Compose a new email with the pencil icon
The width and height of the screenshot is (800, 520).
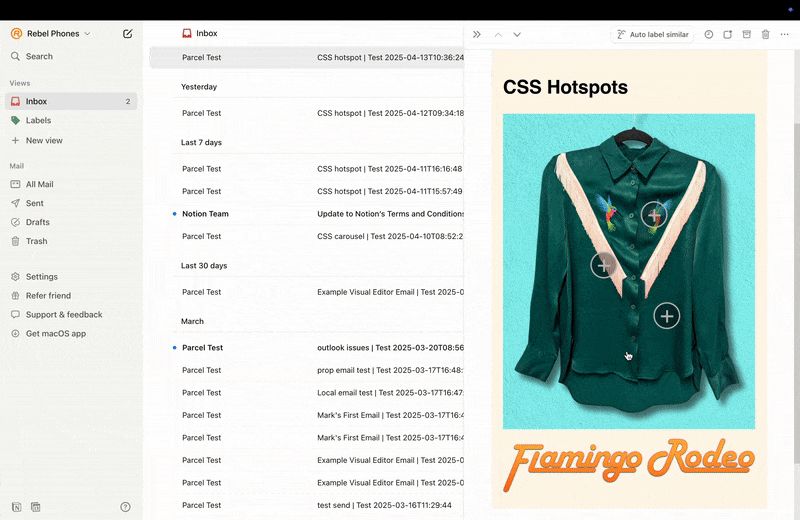128,34
